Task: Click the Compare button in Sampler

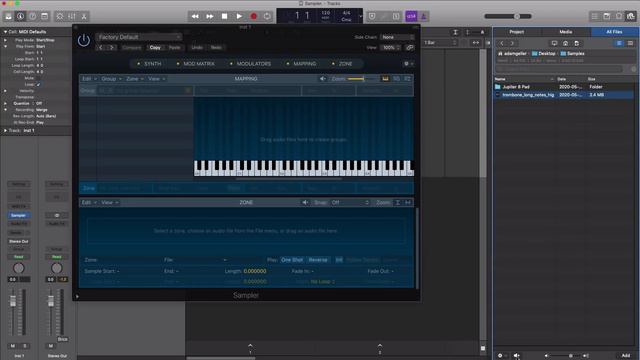Action: 131,48
